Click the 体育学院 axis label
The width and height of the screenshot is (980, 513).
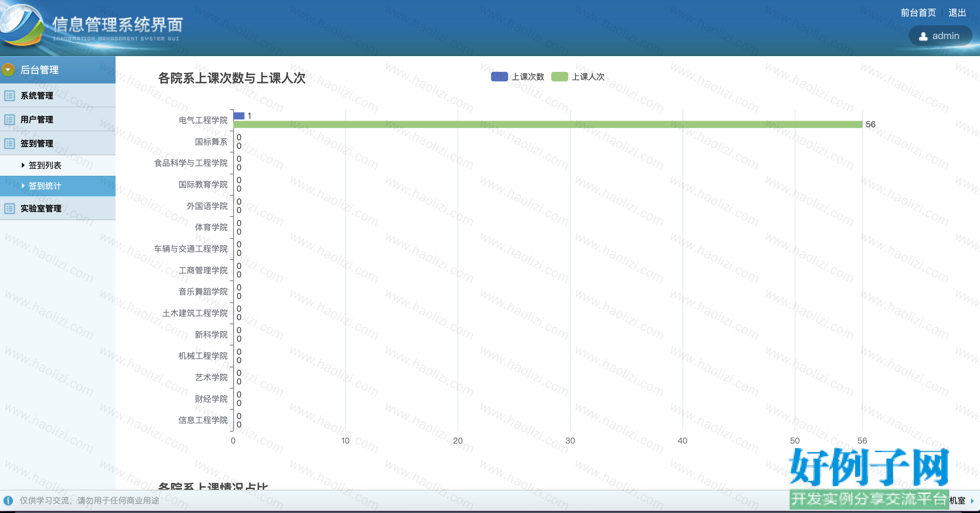[x=211, y=227]
